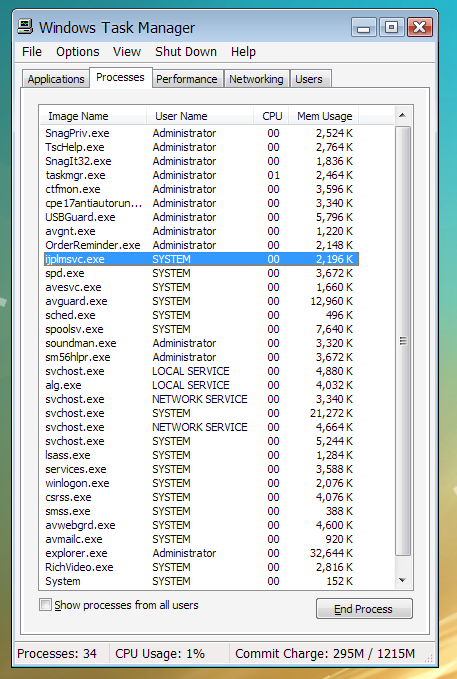
Task: Select the csrss.exe process
Action: [x=201, y=497]
